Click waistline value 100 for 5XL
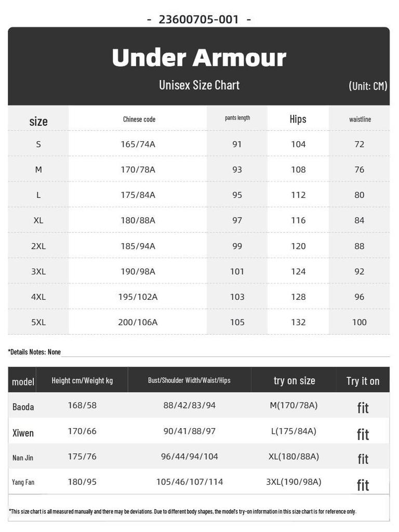399x532 pixels. 360,322
